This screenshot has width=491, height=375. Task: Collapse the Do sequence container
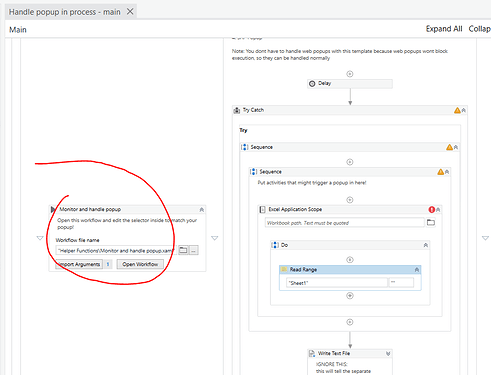click(426, 245)
